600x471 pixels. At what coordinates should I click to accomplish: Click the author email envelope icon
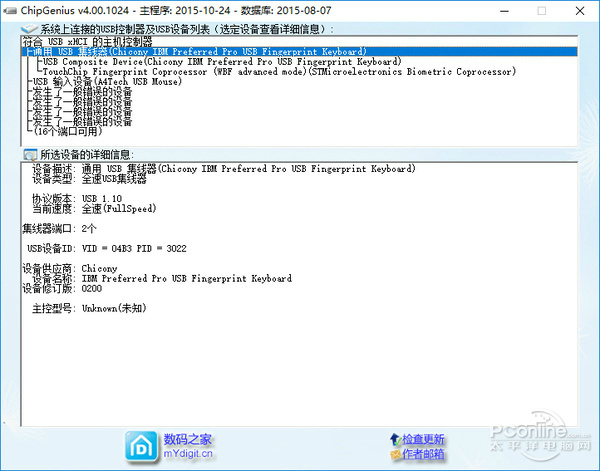[x=395, y=454]
